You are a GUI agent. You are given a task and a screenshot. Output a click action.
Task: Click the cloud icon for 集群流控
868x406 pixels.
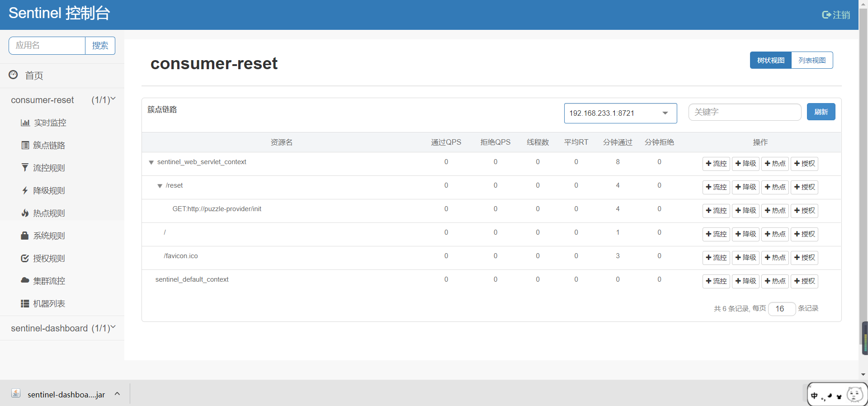tap(25, 280)
